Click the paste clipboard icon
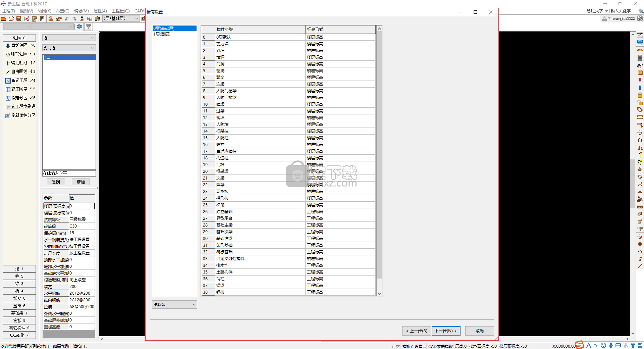This screenshot has height=349, width=644. 97,19
